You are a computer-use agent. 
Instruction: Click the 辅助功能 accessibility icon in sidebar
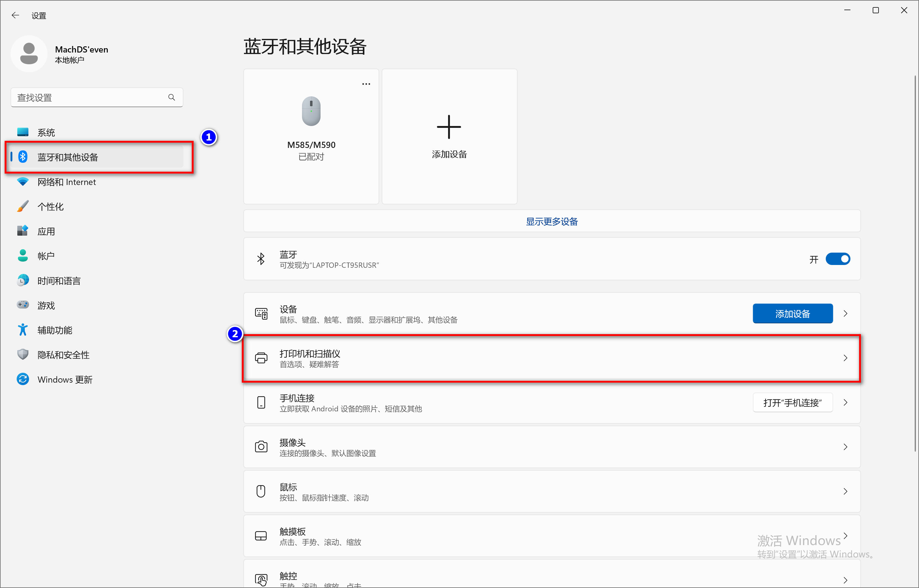[x=23, y=330]
